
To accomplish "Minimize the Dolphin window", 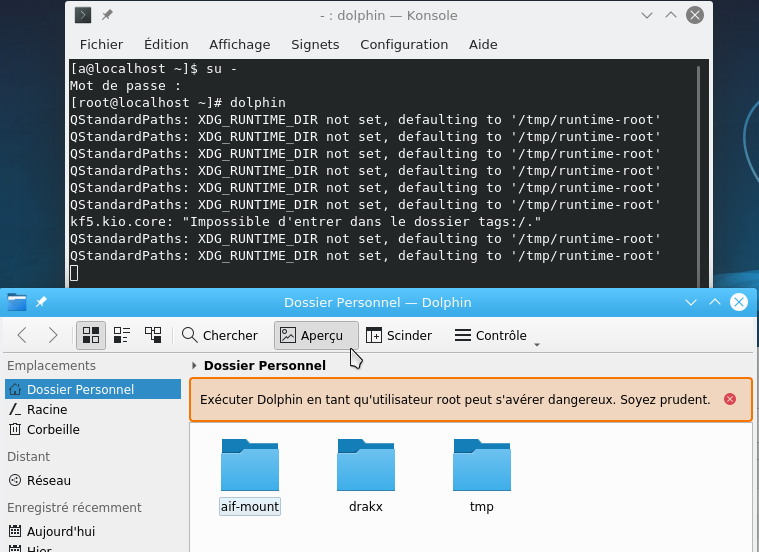I will (x=691, y=302).
